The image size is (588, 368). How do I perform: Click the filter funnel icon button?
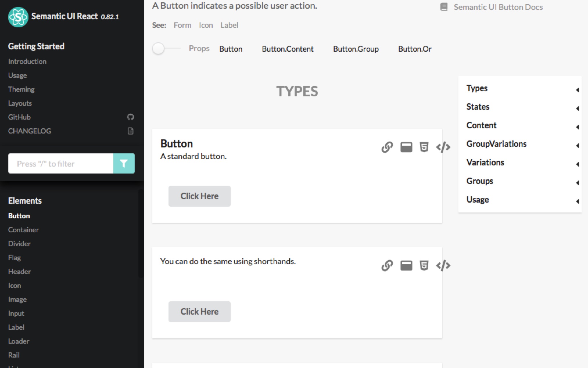point(124,163)
